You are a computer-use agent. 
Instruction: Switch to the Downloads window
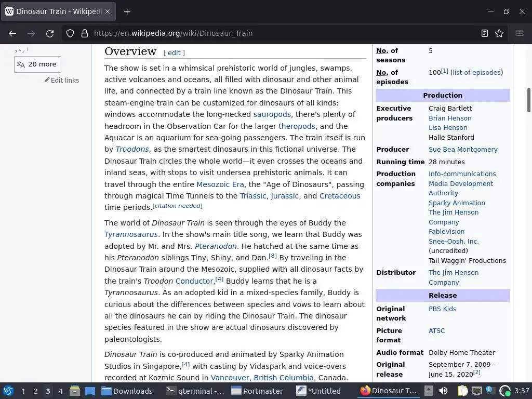128,391
